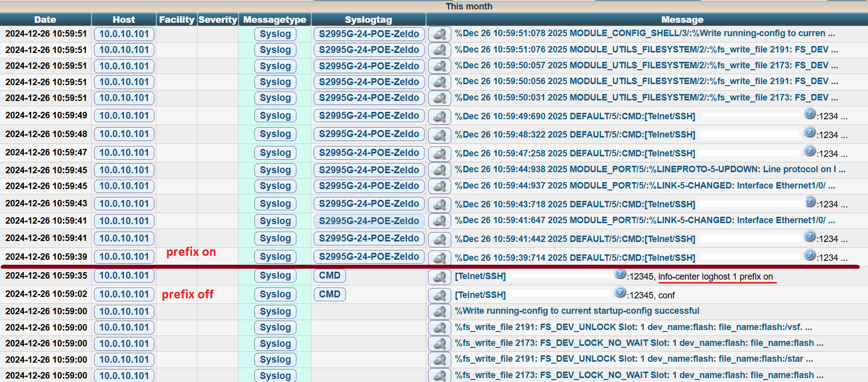Open host 10.0.10.101 menu in 10:59:43 row
The image size is (868, 382).
point(124,204)
